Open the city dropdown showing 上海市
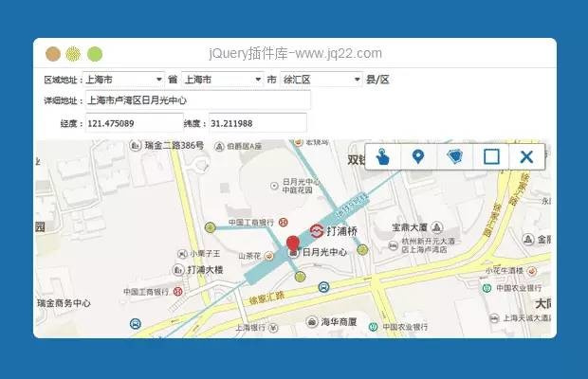Screen dimensions: 588x379 click(223, 80)
